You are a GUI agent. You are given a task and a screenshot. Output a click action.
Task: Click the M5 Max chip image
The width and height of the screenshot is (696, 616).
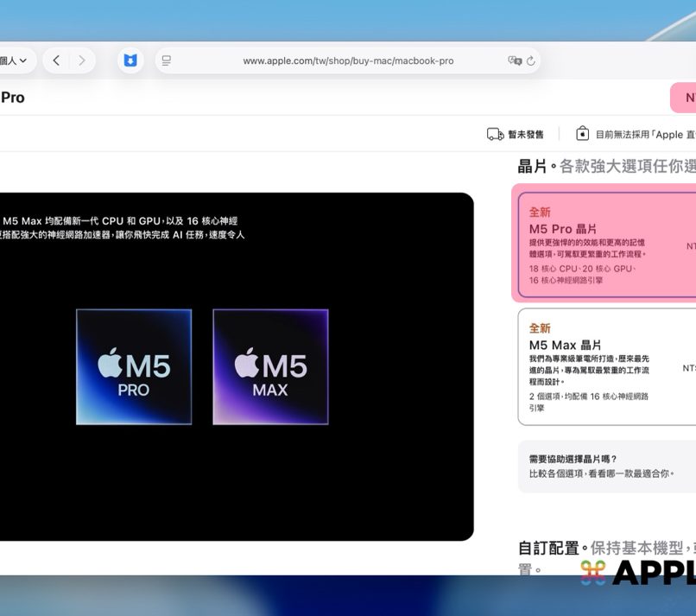[270, 366]
